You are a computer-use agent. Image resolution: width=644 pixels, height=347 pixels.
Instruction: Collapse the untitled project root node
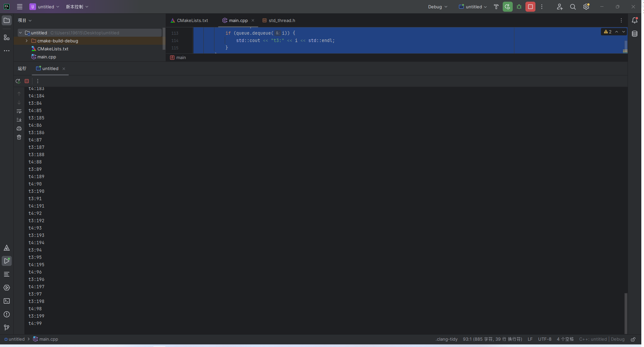pyautogui.click(x=20, y=33)
